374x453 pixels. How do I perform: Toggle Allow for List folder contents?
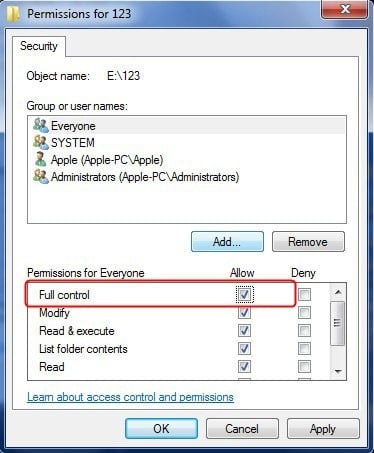tap(244, 349)
